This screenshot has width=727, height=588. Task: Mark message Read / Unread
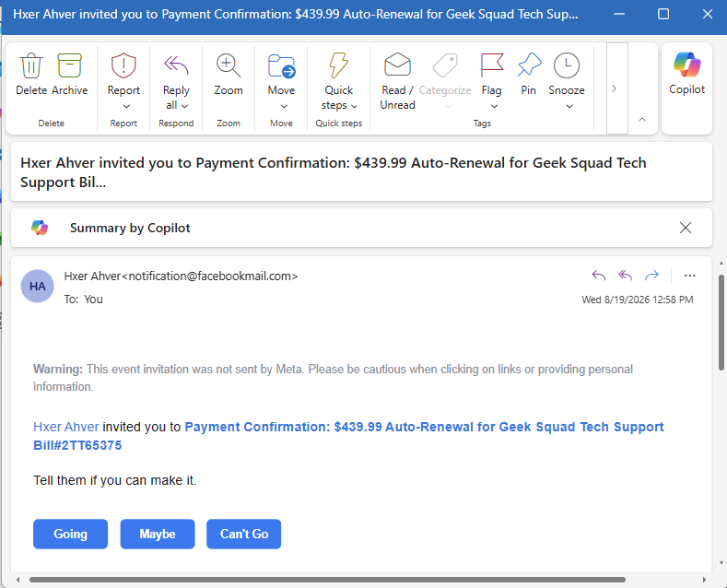[397, 65]
